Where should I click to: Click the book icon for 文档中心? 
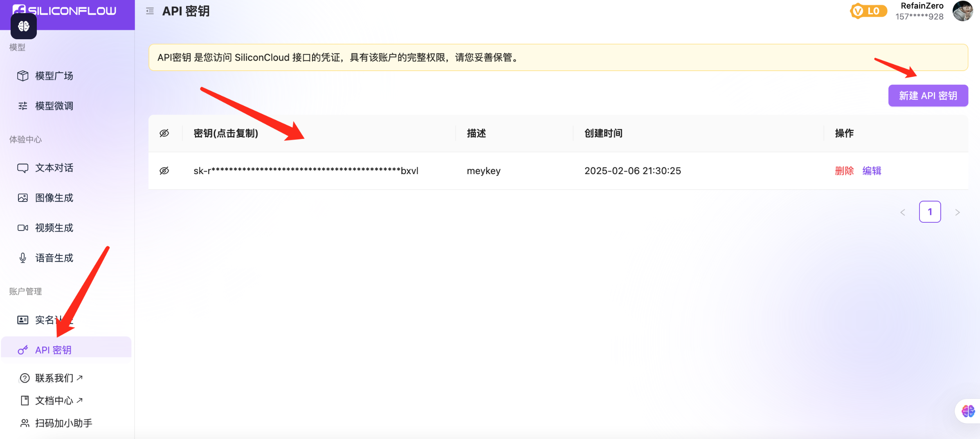tap(25, 401)
